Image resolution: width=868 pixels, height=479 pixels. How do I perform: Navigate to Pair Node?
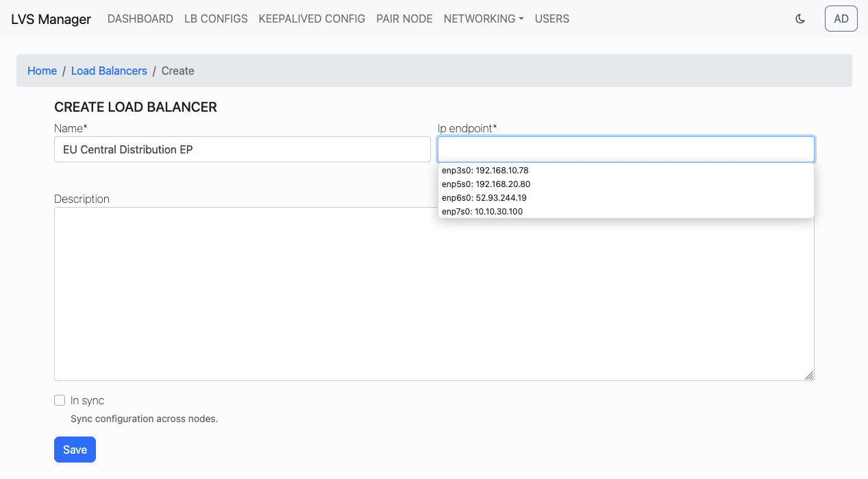(x=404, y=19)
